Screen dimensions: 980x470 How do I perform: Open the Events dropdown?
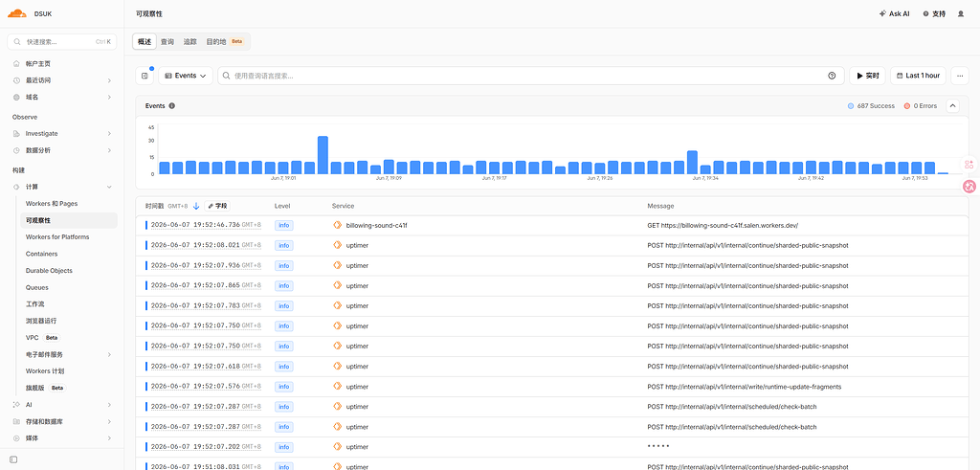[186, 76]
